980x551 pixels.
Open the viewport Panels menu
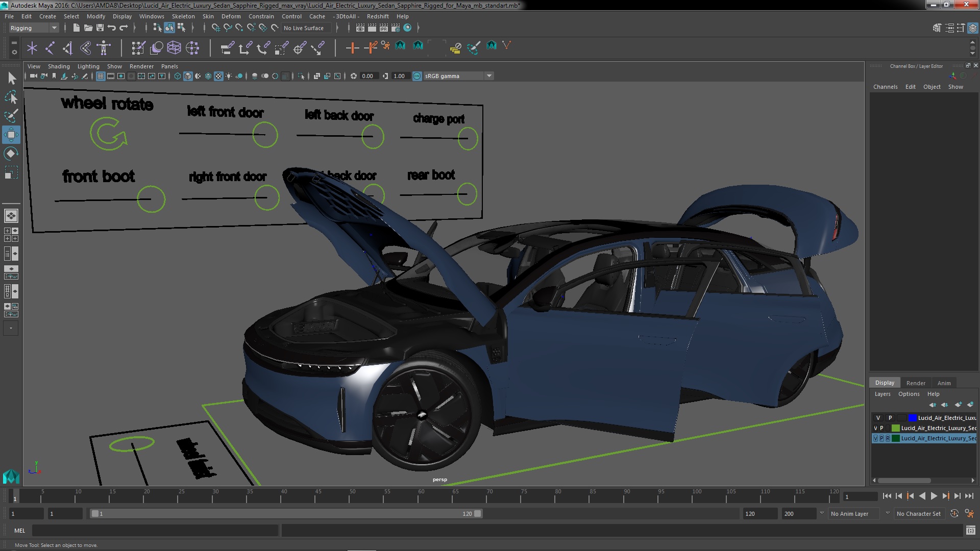point(169,66)
